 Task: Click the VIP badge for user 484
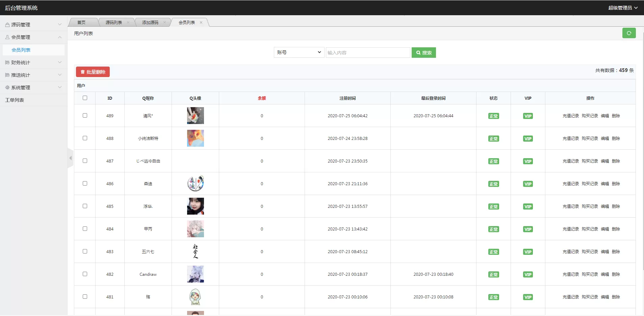pyautogui.click(x=528, y=229)
